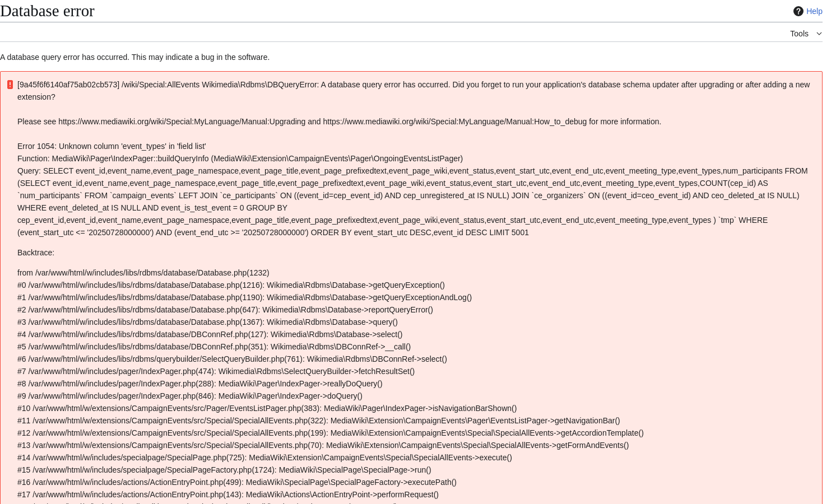Click the 'may indicate a bug' intro sentence
Viewport: 836px width, 504px height.
[134, 57]
